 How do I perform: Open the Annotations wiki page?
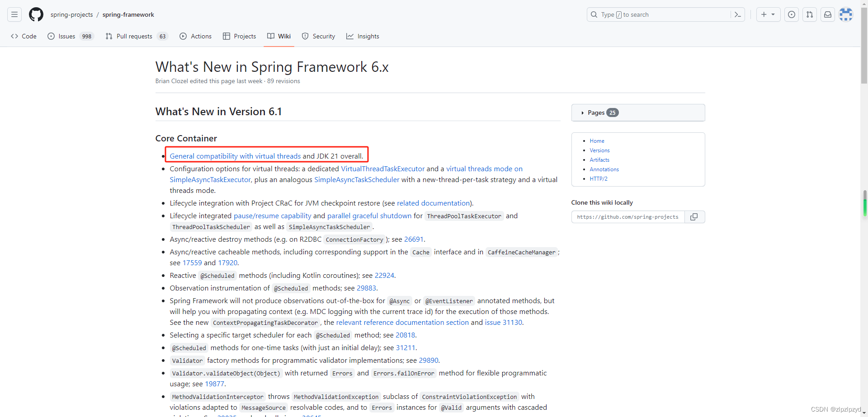[x=604, y=169]
